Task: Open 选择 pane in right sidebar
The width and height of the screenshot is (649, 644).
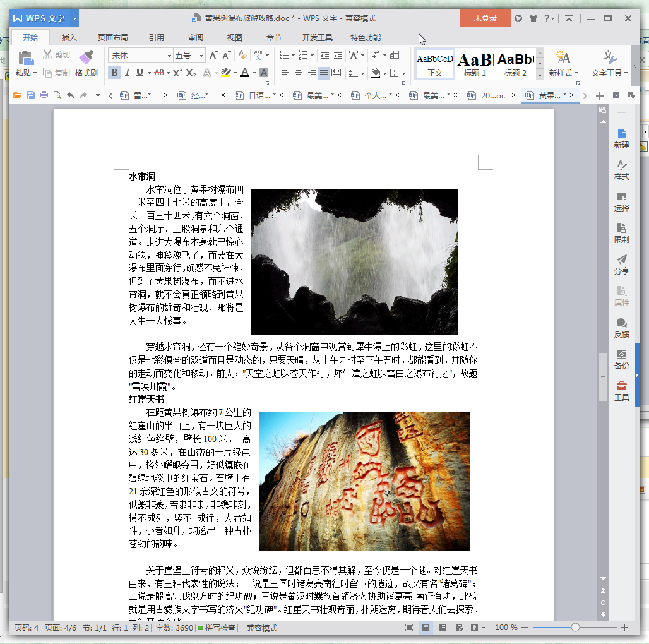Action: (x=621, y=202)
